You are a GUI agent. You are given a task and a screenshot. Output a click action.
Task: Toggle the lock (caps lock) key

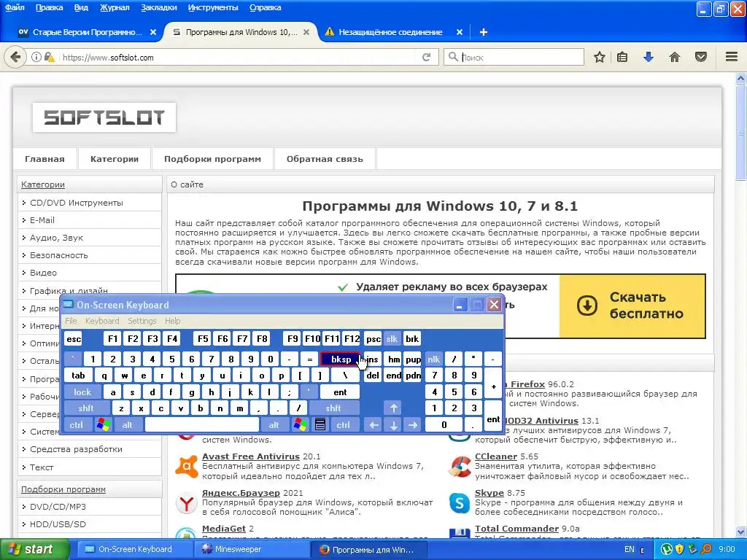[82, 392]
